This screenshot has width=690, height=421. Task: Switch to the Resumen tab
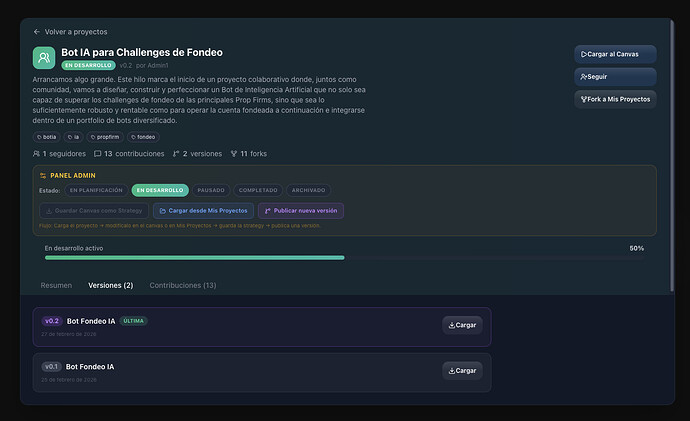[x=56, y=285]
